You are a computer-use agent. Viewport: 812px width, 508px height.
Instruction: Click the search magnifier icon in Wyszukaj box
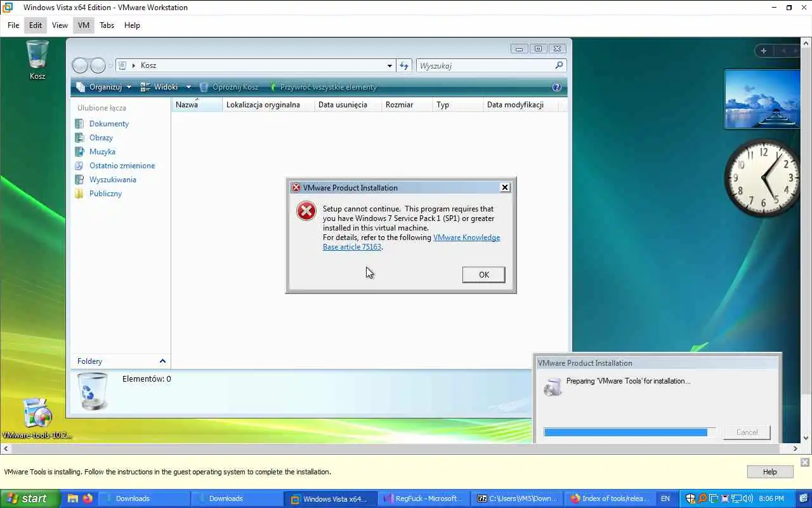coord(559,65)
